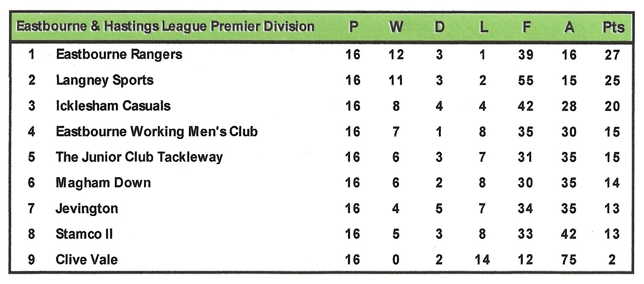Click Eastbourne Working Men's Club
Image resolution: width=644 pixels, height=284 pixels.
click(156, 132)
